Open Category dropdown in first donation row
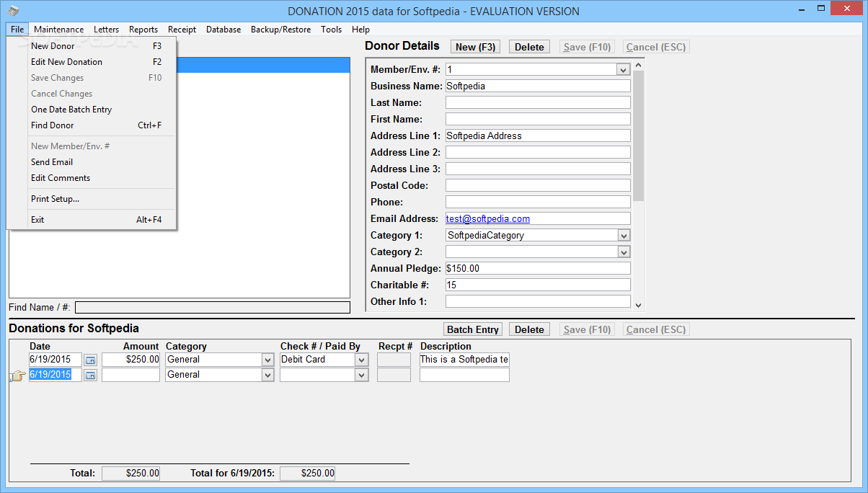 click(x=267, y=359)
